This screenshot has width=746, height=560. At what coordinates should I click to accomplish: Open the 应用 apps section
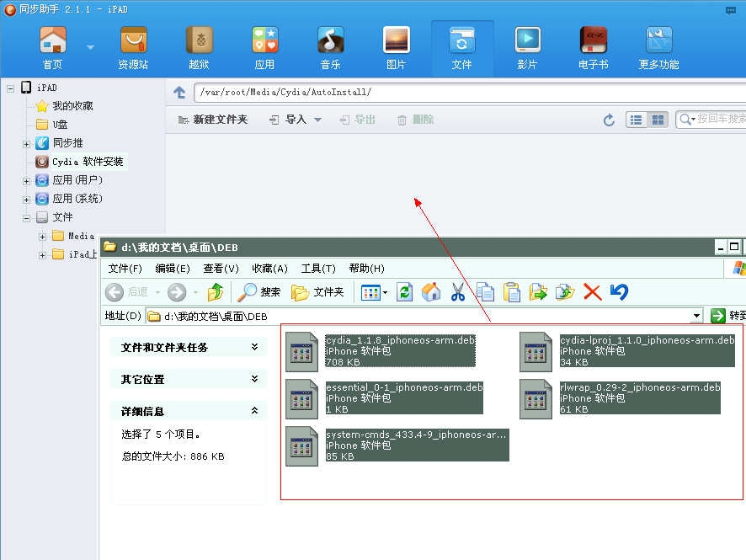264,47
